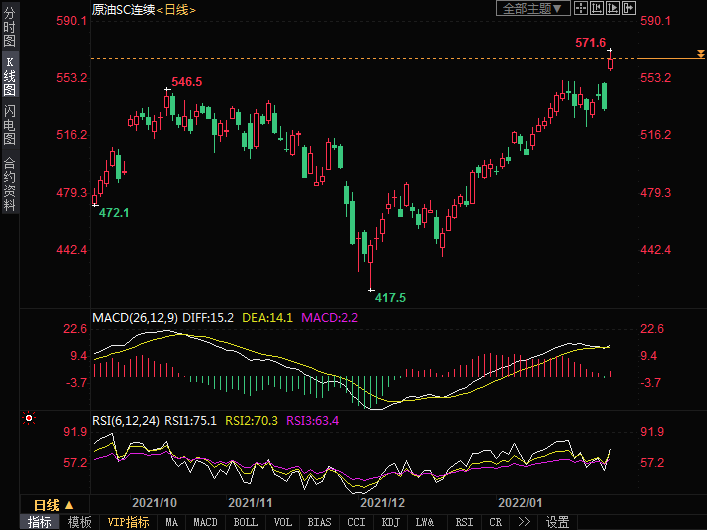Switch to the 模板 bottom tab
Image resolution: width=707 pixels, height=530 pixels.
point(79,522)
